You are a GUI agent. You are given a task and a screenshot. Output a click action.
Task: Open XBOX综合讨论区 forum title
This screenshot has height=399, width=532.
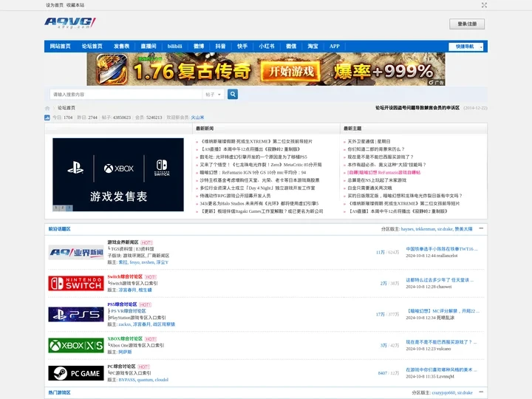pos(125,338)
